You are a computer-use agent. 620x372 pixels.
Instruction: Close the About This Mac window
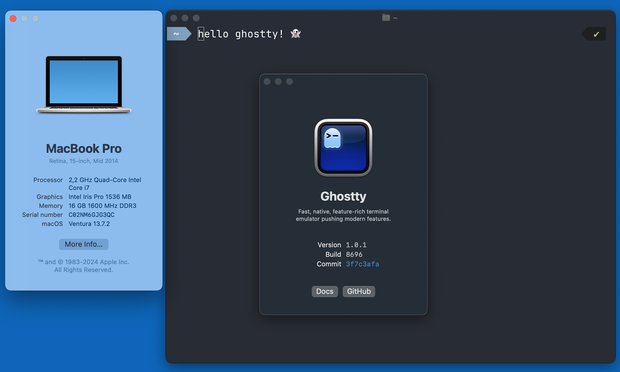[x=13, y=19]
